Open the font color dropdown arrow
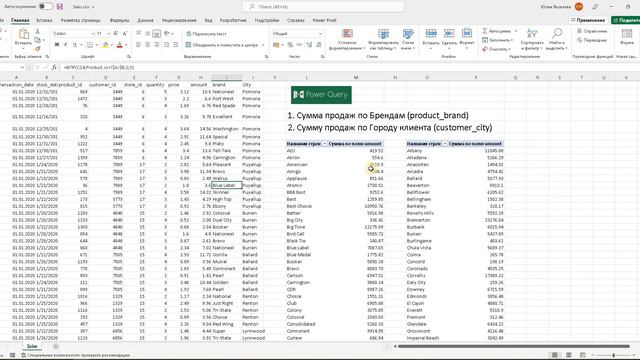The image size is (640, 360). tap(126, 45)
